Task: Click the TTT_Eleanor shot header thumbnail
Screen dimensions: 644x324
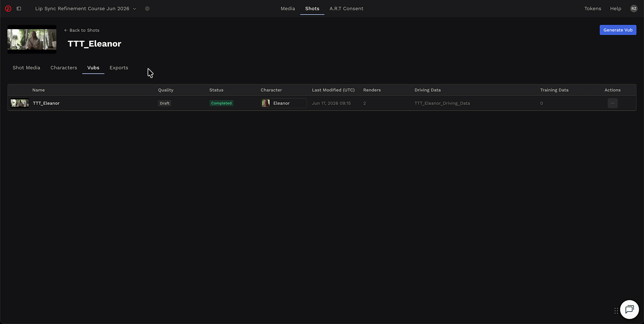Action: [32, 39]
